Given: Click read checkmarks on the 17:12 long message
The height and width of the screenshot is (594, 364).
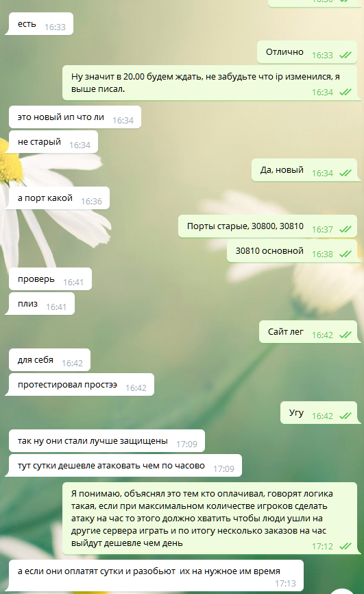Looking at the screenshot, I should pyautogui.click(x=345, y=546).
